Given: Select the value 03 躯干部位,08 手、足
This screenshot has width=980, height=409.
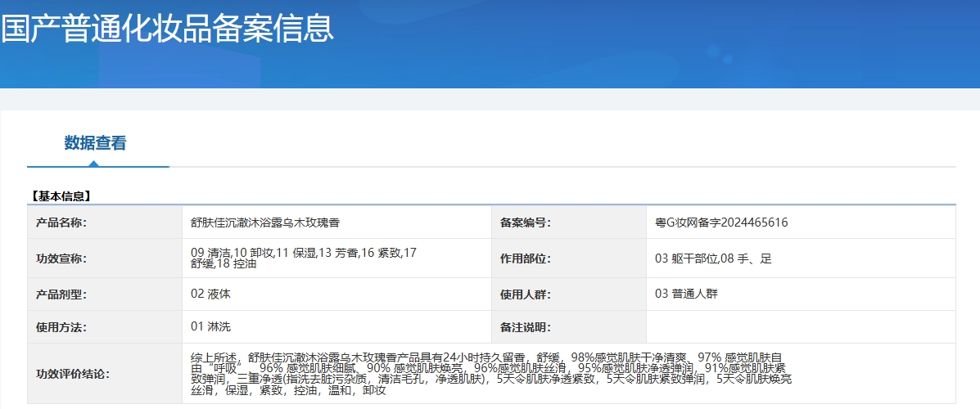Looking at the screenshot, I should pos(713,258).
